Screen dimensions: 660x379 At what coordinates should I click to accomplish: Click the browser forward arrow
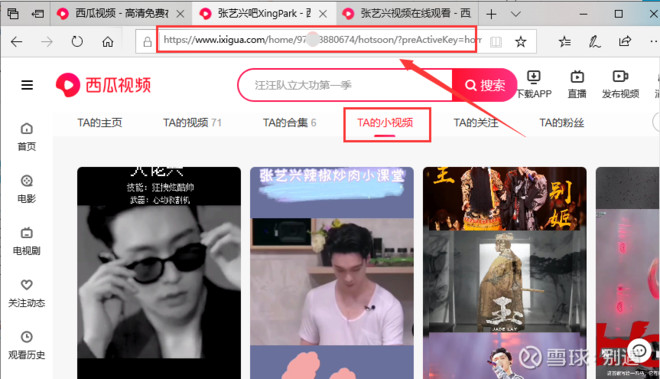point(47,41)
